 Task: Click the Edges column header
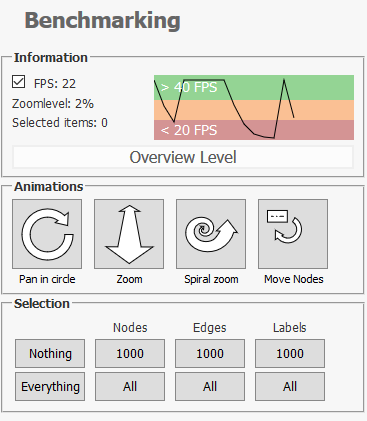point(210,327)
